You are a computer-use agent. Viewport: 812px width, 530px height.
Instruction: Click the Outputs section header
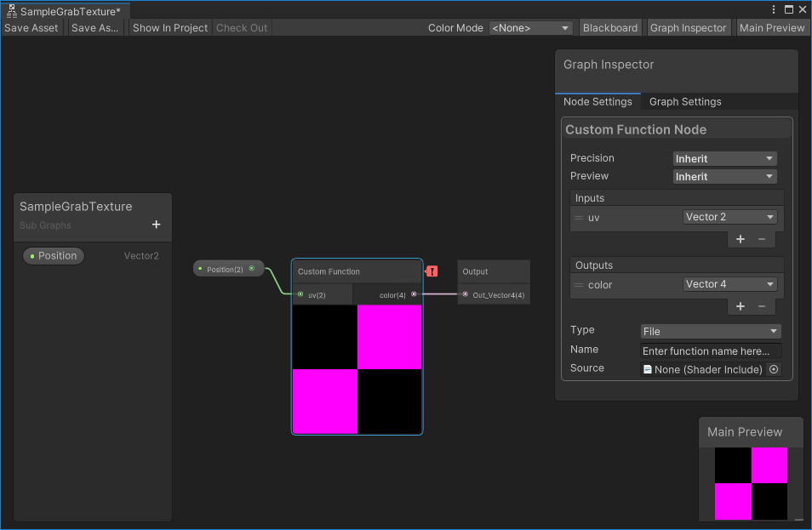[x=677, y=265]
